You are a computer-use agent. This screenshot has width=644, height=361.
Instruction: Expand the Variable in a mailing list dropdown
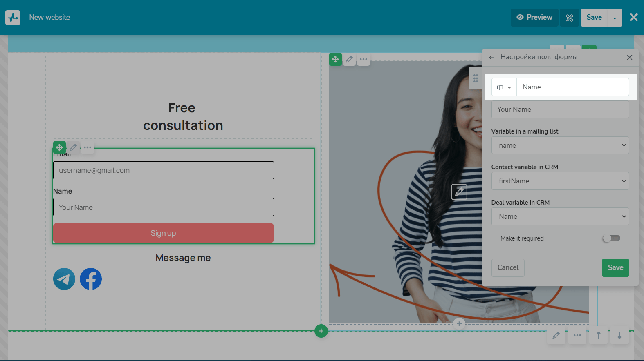(x=560, y=145)
